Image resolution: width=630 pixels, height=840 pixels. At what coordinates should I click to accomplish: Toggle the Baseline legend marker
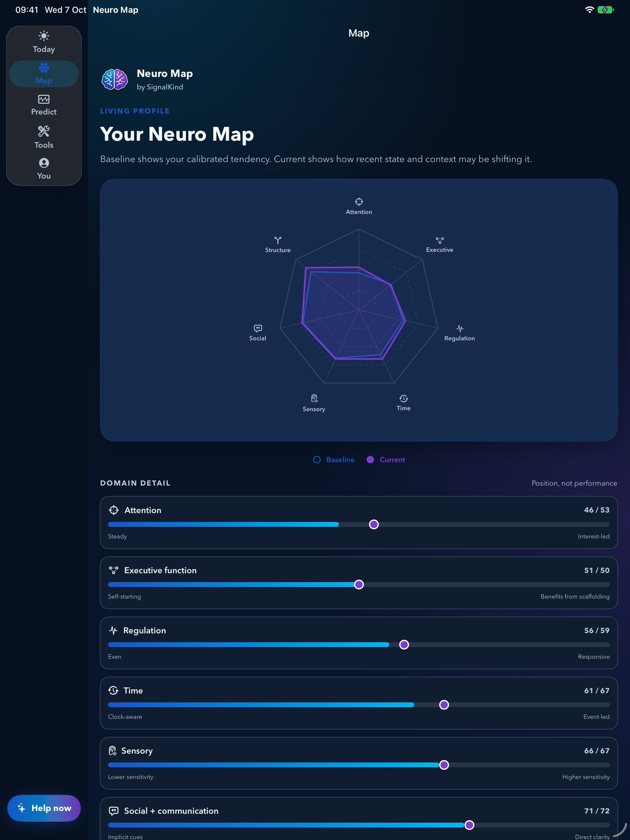pyautogui.click(x=317, y=459)
